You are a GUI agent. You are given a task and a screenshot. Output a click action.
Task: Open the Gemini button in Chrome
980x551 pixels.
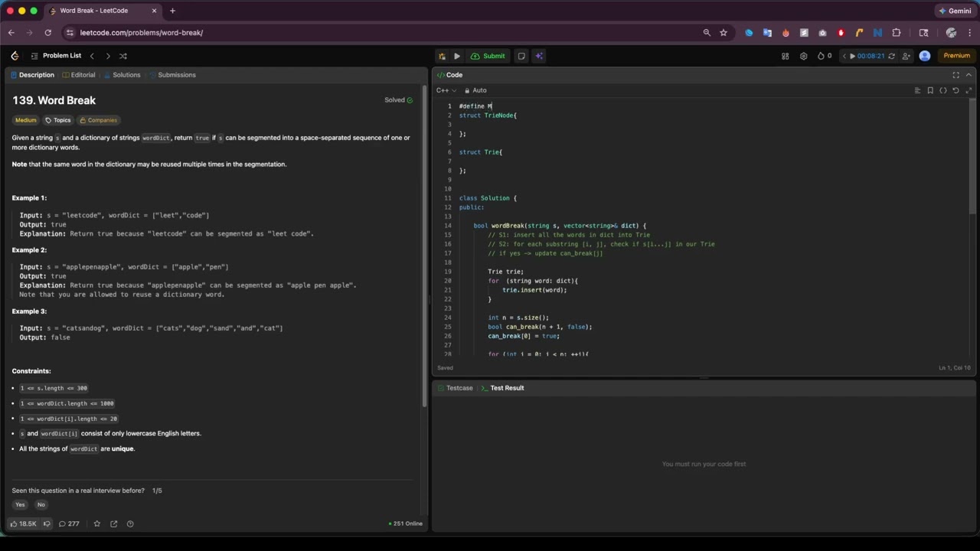click(955, 11)
